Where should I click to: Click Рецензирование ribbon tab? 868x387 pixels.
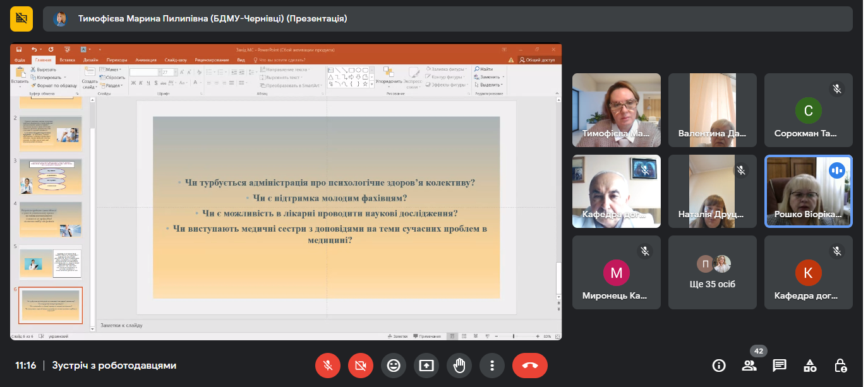pyautogui.click(x=212, y=60)
